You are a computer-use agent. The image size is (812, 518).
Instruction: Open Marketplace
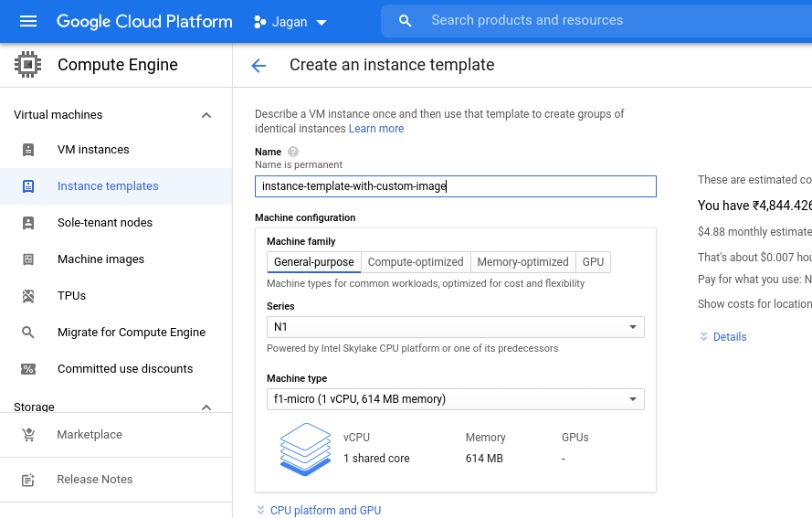click(90, 435)
